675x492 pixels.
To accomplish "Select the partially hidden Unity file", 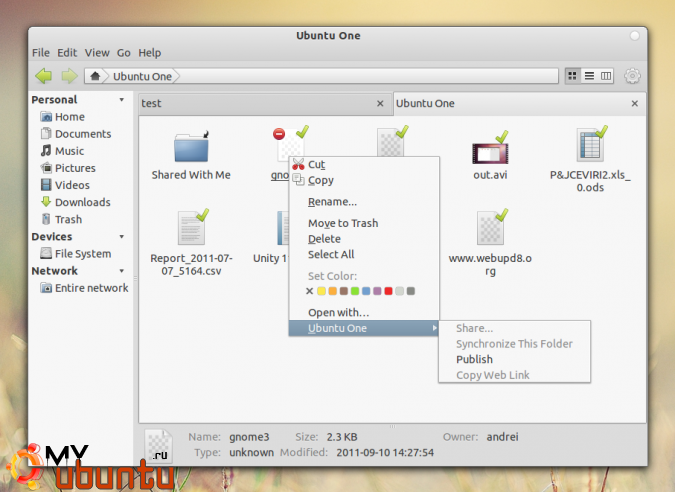I will [271, 239].
